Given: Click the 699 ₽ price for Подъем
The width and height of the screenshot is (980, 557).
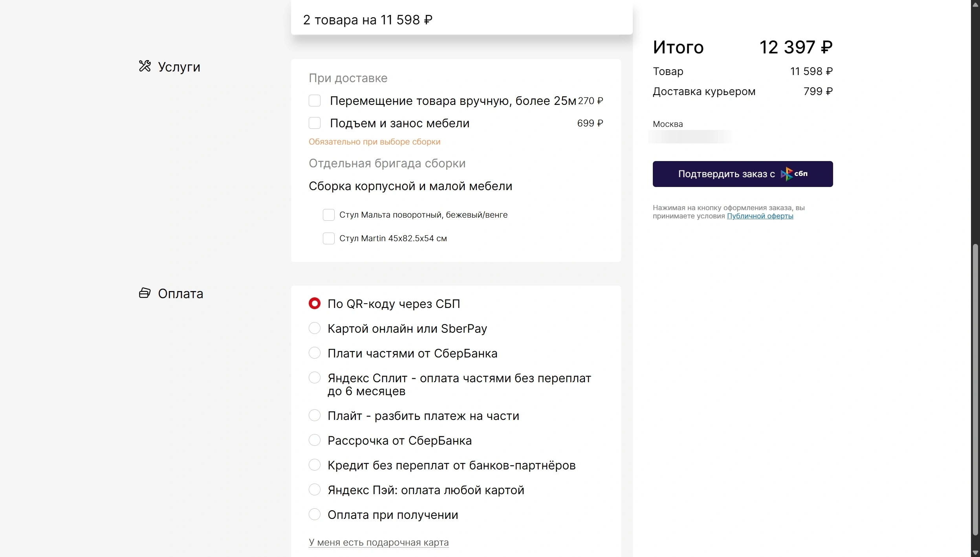Looking at the screenshot, I should 590,123.
